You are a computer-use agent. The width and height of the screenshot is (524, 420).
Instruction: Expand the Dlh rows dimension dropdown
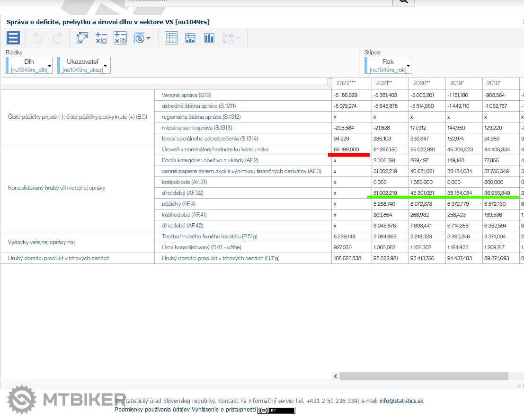tap(49, 65)
